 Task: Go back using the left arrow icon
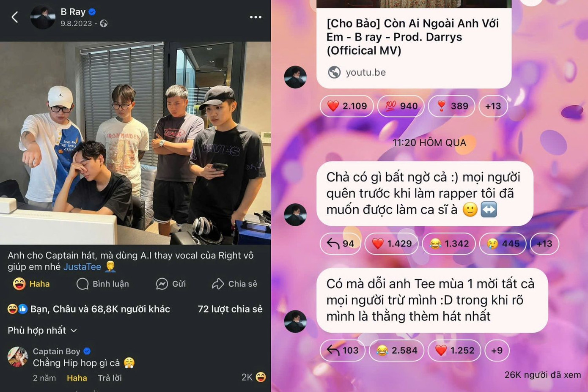click(x=15, y=17)
